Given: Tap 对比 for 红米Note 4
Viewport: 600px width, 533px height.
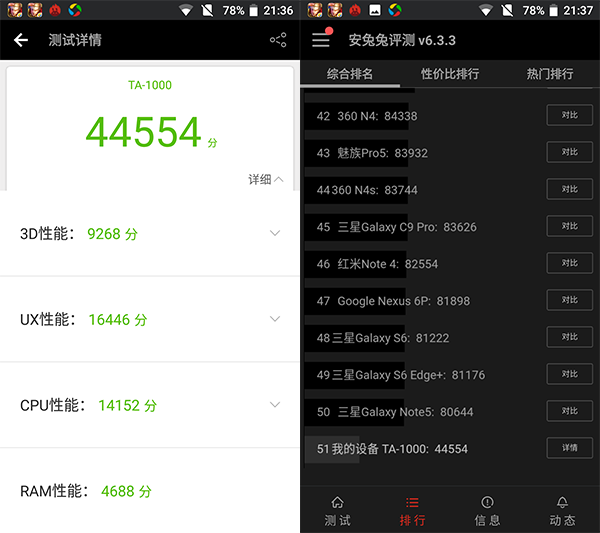Looking at the screenshot, I should tap(570, 263).
